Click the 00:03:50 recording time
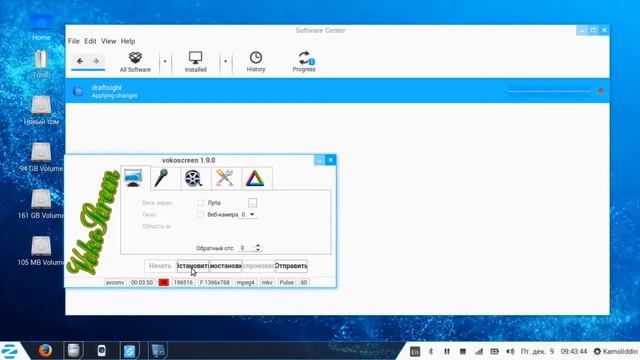Image resolution: width=640 pixels, height=360 pixels. point(142,282)
